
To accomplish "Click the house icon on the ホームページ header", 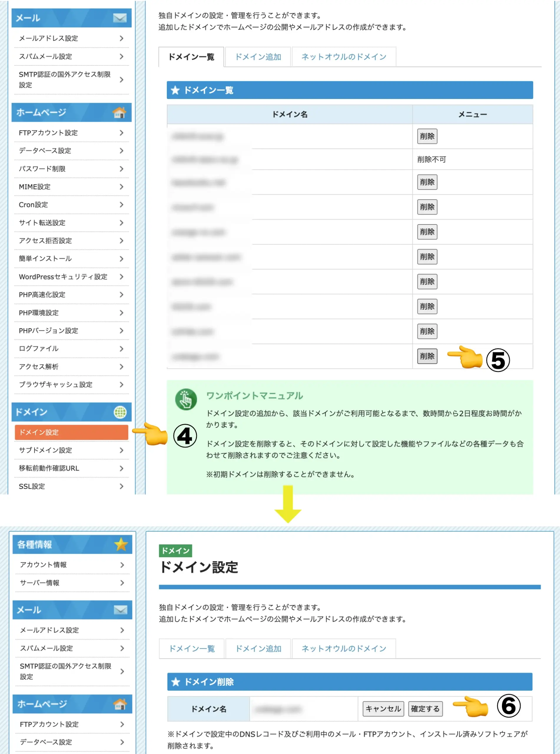I will click(119, 112).
